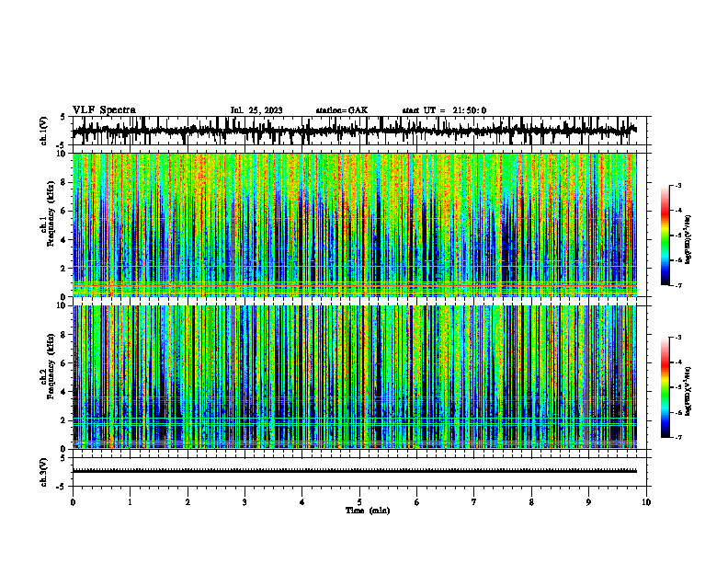
Task: Select the Jul 25, 2023 date label
Action: point(256,110)
